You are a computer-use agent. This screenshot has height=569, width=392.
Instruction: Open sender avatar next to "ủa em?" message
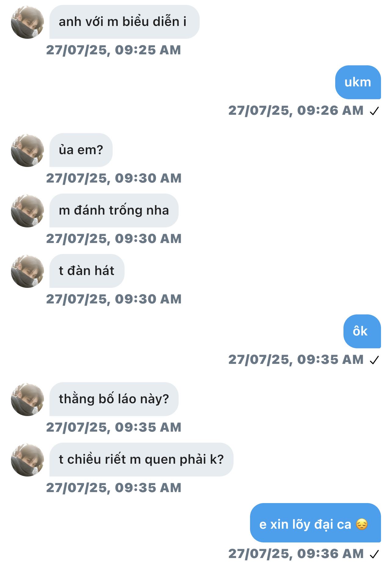pyautogui.click(x=27, y=150)
